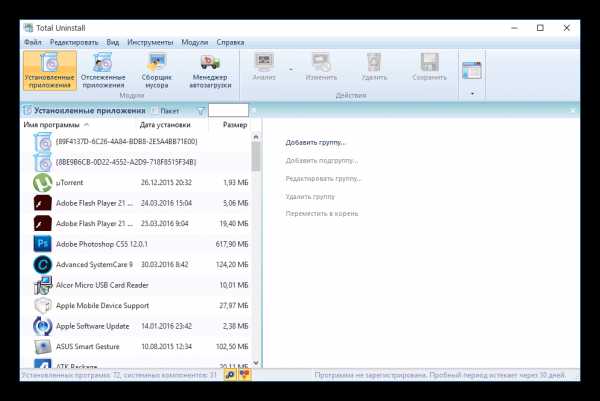Image resolution: width=600 pixels, height=401 pixels.
Task: Select Advanced SystemCare 9 entry
Action: click(94, 264)
